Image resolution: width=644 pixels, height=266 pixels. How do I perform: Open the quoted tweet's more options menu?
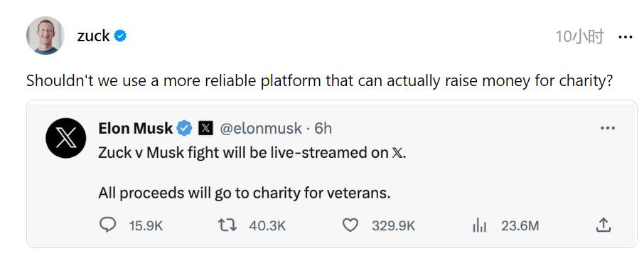(x=608, y=128)
